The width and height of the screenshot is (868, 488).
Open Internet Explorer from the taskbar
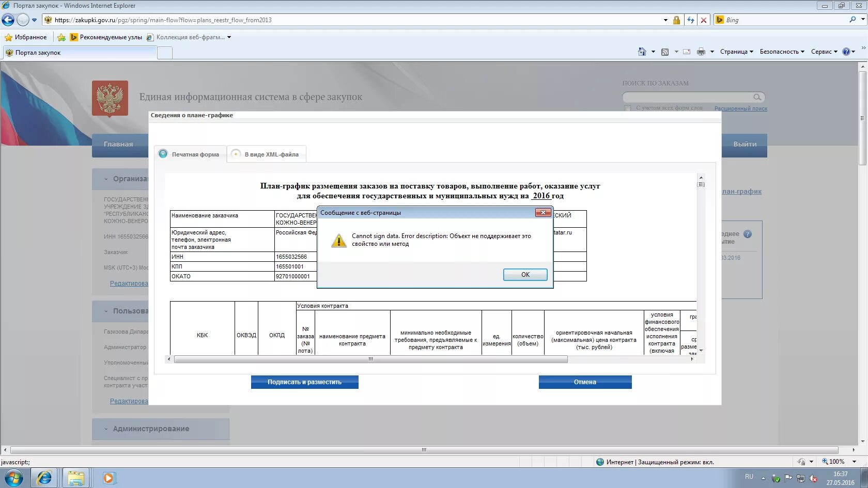(44, 478)
